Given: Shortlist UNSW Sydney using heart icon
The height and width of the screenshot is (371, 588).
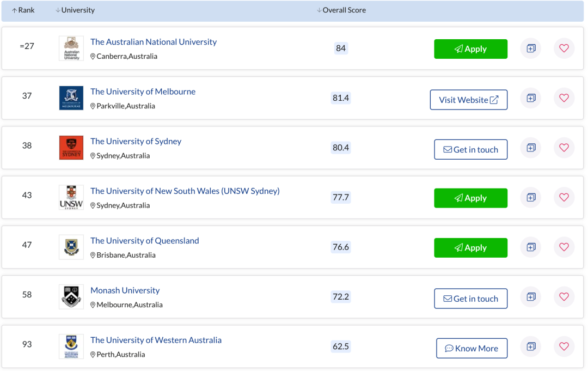Looking at the screenshot, I should 564,197.
